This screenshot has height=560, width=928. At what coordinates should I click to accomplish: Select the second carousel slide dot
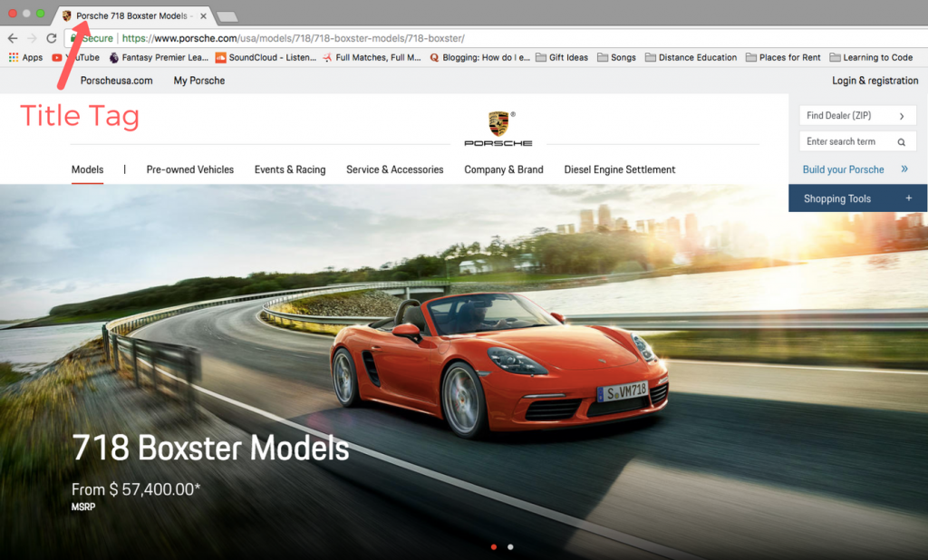click(510, 547)
